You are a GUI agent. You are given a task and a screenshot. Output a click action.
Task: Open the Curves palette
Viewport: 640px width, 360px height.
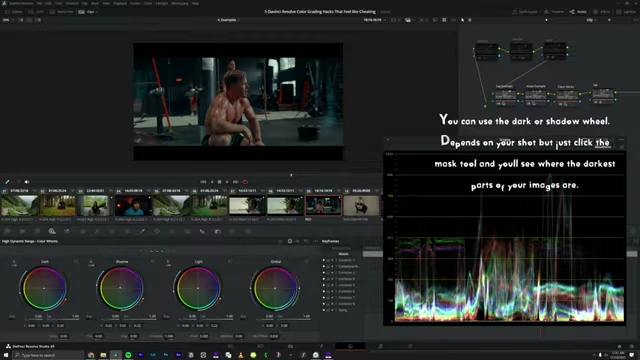(97, 231)
